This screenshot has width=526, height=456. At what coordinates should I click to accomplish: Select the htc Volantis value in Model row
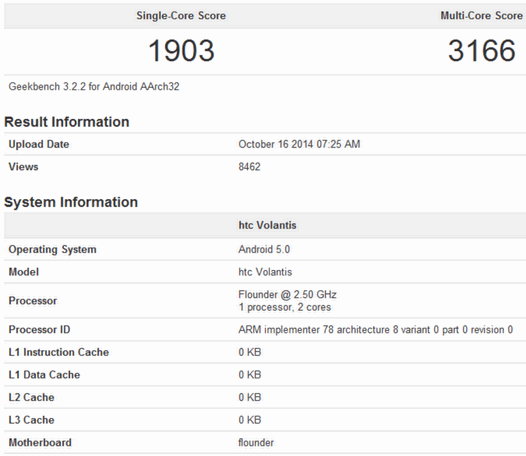tap(265, 272)
